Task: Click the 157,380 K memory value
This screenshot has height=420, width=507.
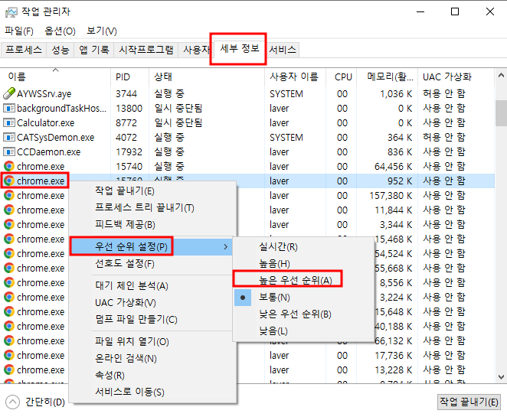Action: [391, 195]
